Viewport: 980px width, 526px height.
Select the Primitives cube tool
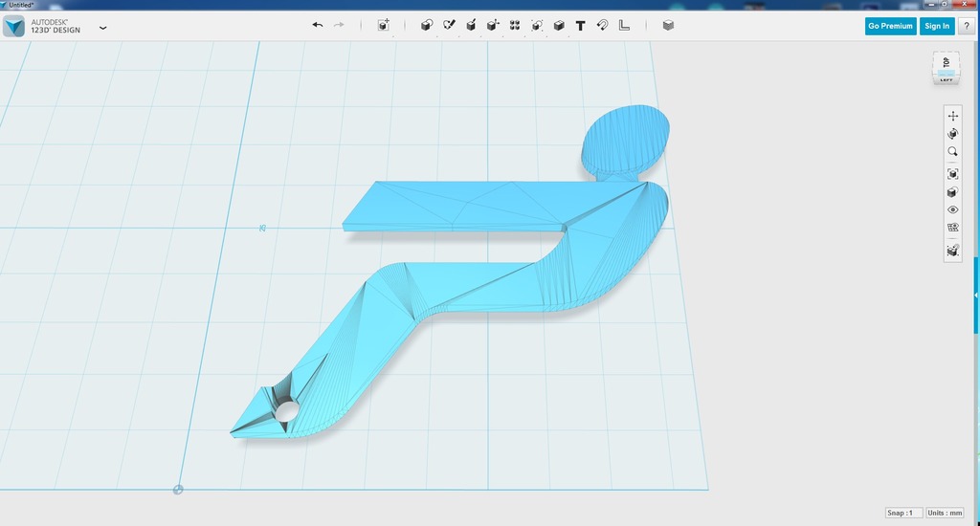pyautogui.click(x=427, y=26)
